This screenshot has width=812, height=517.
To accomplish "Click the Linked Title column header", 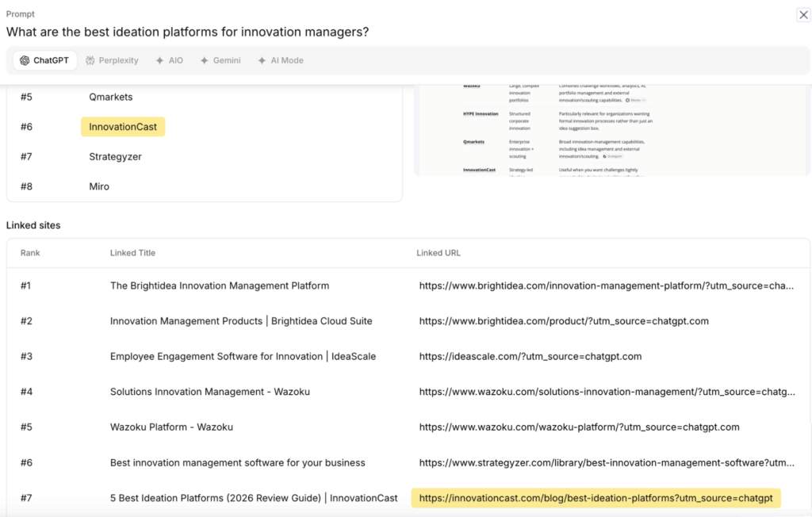I will pos(132,253).
